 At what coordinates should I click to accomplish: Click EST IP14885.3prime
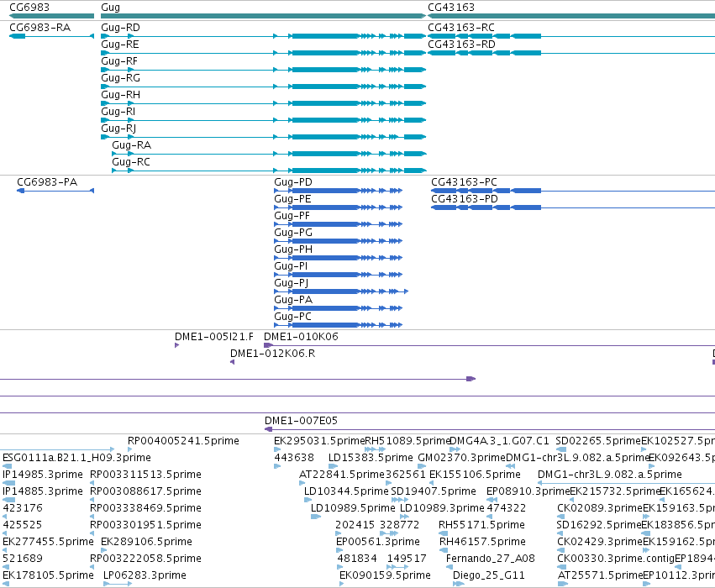tap(42, 491)
